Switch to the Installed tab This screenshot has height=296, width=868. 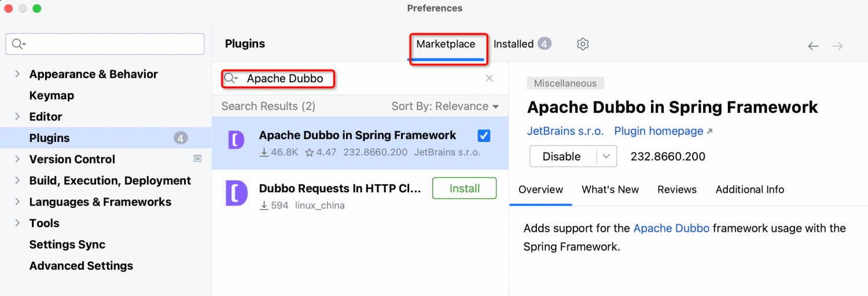[x=513, y=44]
